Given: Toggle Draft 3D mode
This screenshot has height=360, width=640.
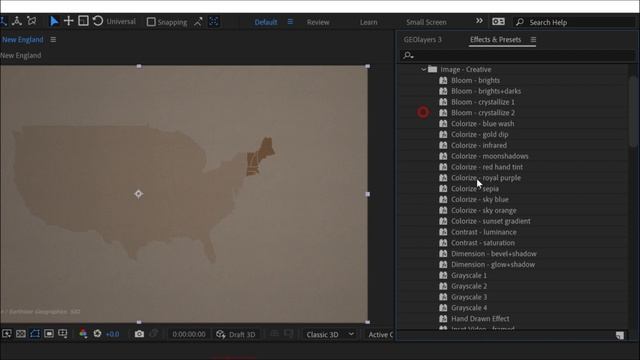Looking at the screenshot, I should coord(236,334).
